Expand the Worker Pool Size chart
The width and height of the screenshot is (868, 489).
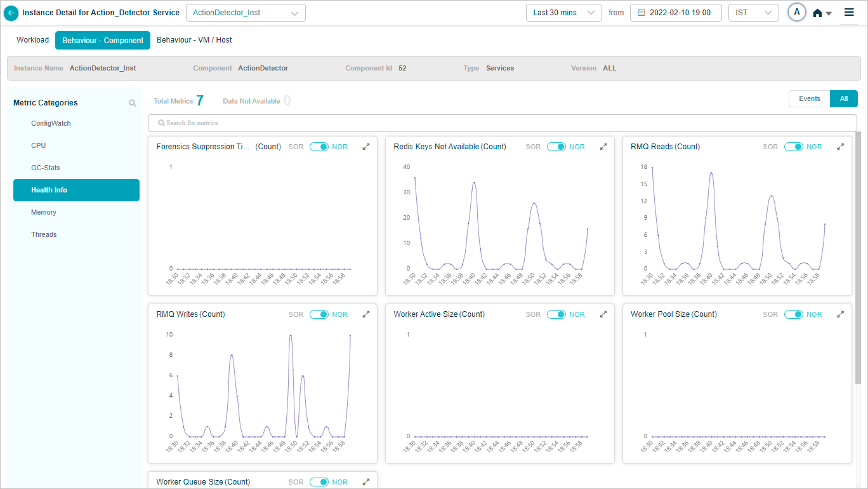(x=841, y=314)
